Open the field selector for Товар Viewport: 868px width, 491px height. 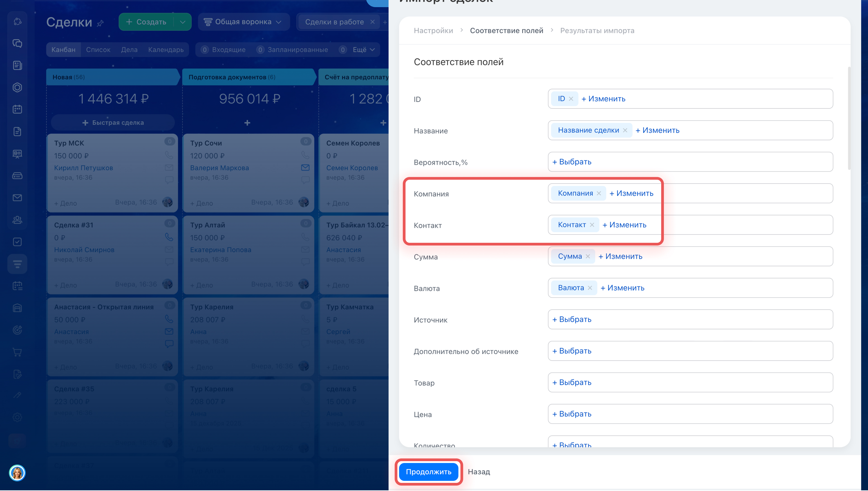(x=572, y=382)
